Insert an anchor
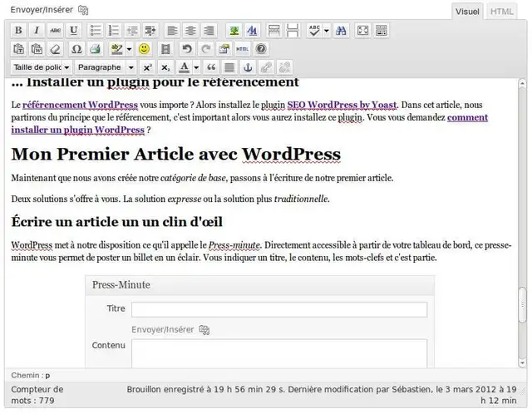Screen dimensions: 532x414 (x=248, y=67)
